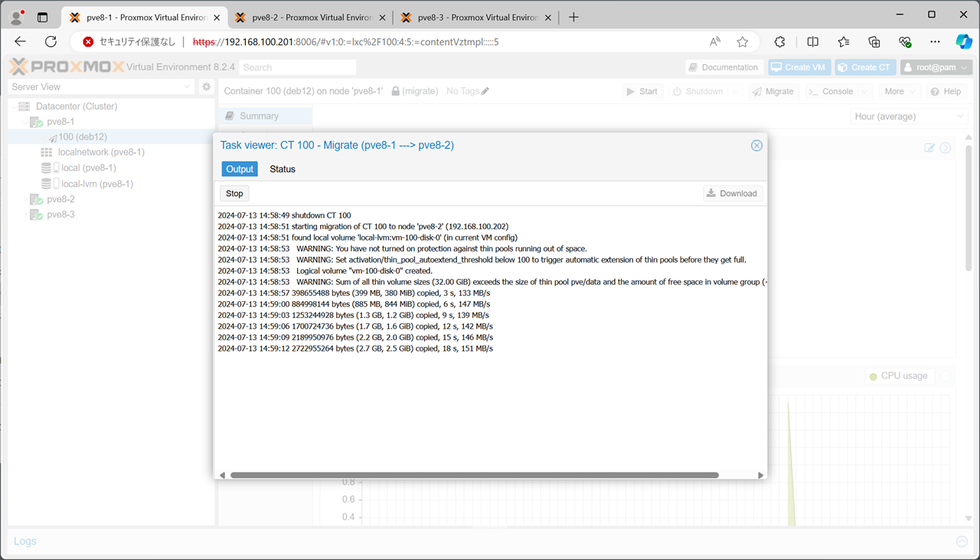Close the Task viewer dialog

756,146
